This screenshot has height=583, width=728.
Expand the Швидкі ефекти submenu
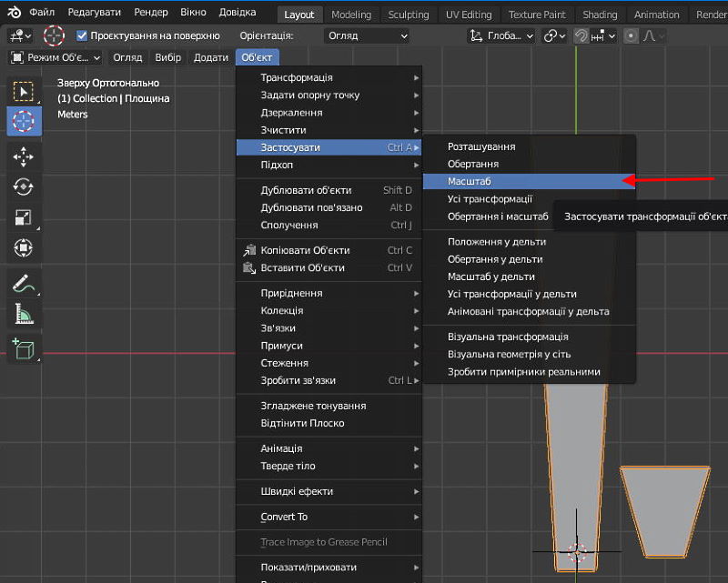tap(329, 491)
